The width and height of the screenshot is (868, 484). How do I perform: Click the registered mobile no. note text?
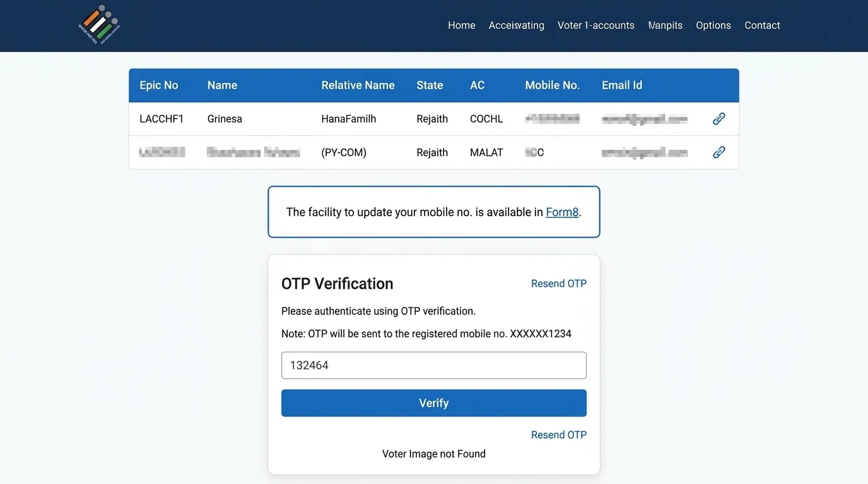click(426, 334)
